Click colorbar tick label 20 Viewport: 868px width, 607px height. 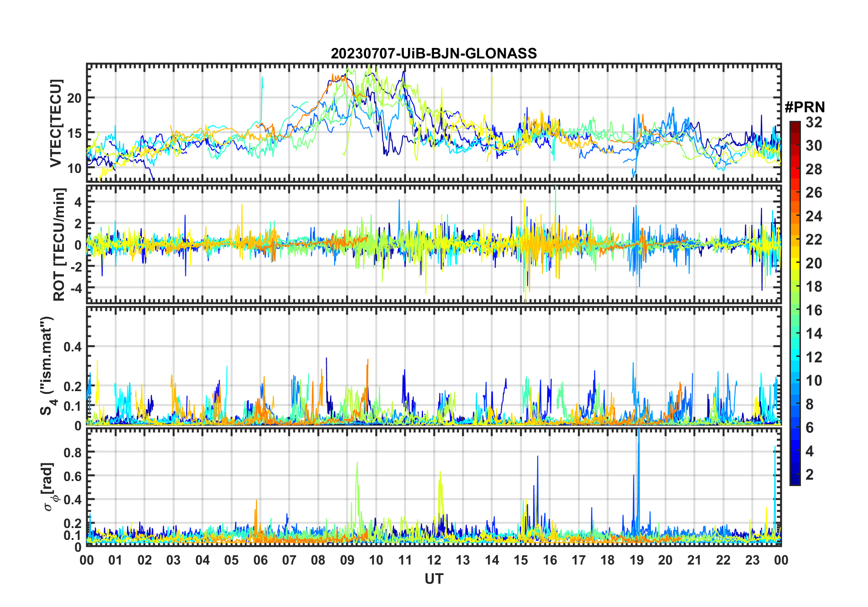tap(814, 263)
